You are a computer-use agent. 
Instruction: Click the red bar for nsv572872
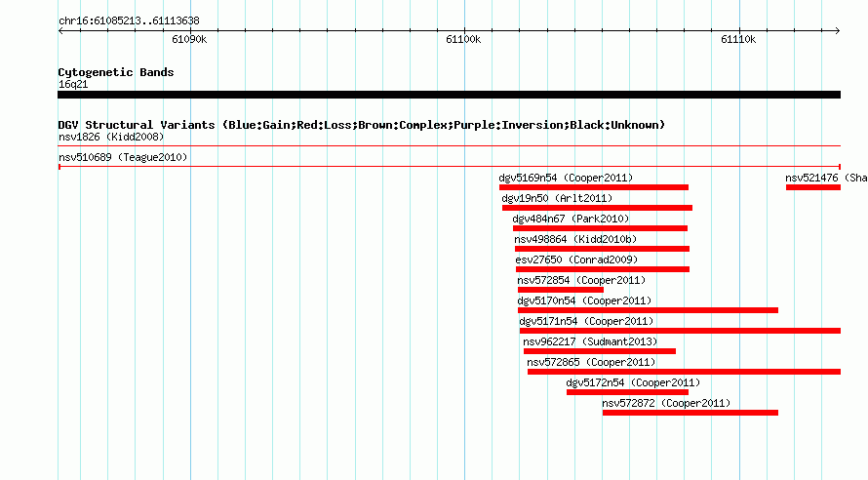click(690, 413)
